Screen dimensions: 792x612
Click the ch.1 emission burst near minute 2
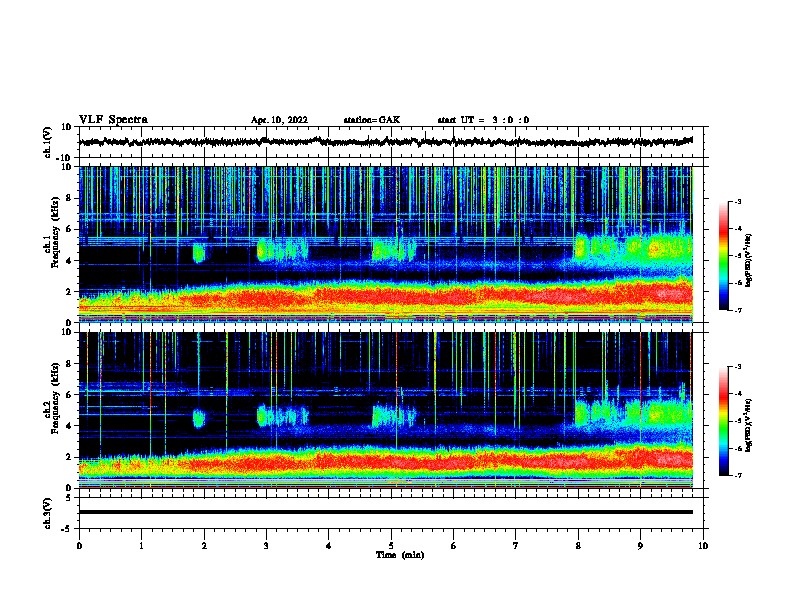[199, 252]
